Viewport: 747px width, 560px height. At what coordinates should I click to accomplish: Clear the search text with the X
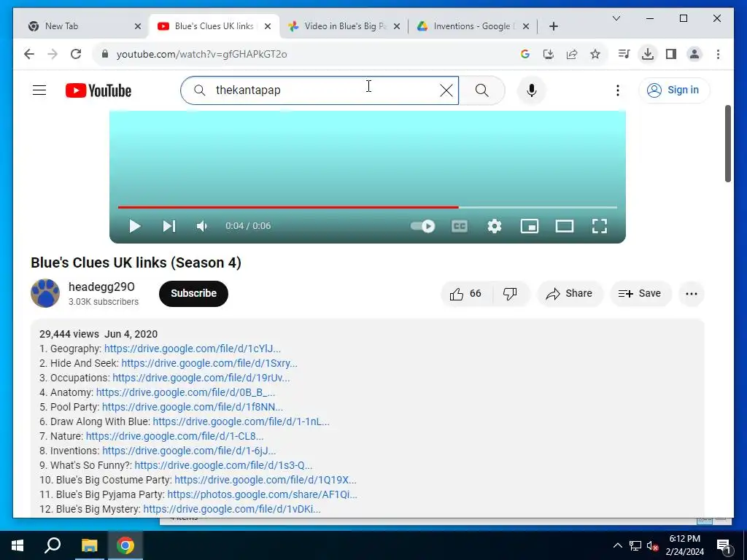446,90
